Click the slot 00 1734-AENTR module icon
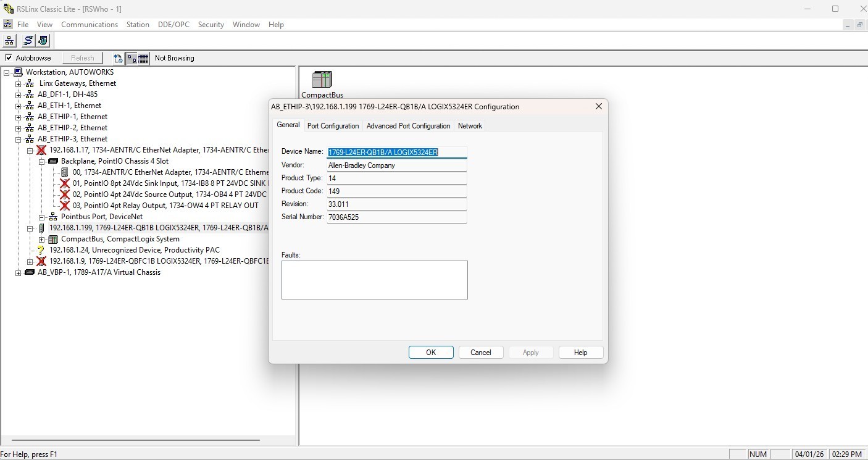Viewport: 868px width, 460px height. [x=65, y=172]
